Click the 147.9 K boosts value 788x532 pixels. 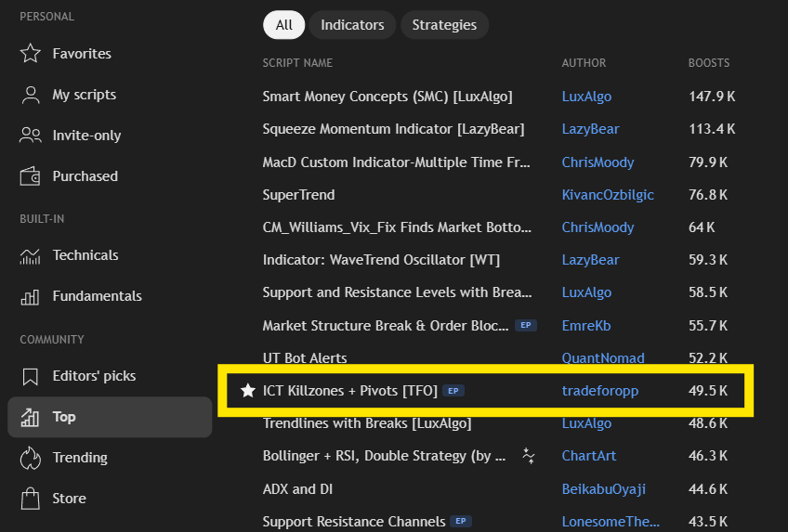712,97
